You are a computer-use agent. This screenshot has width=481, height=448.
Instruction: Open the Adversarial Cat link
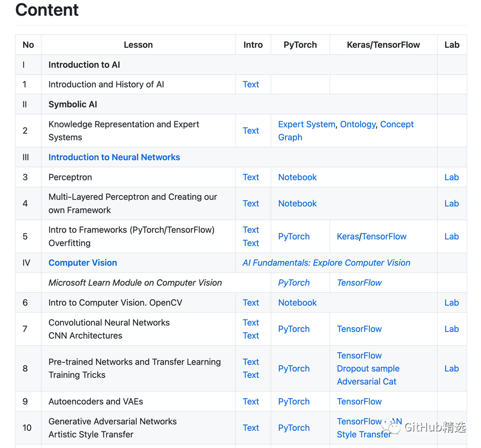[x=367, y=382]
